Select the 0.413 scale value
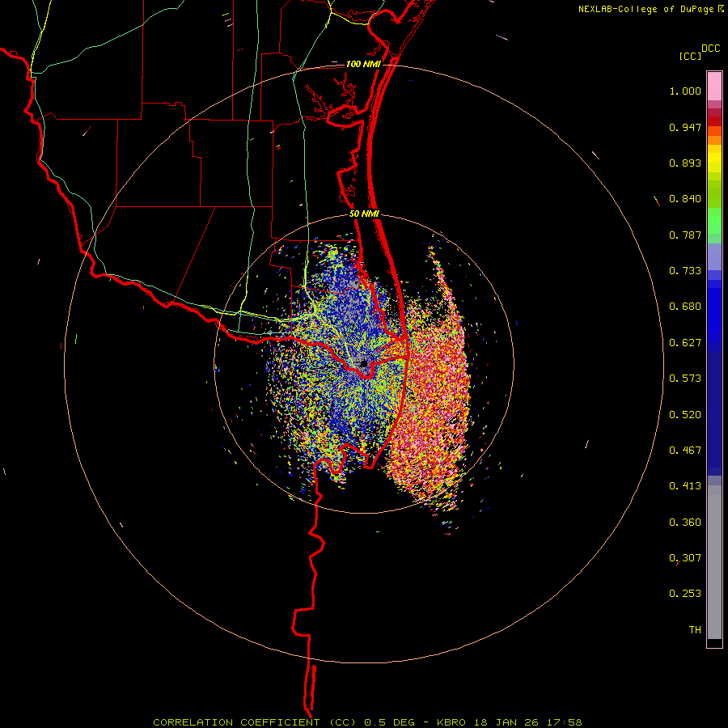Viewport: 728px width, 728px height. [685, 486]
